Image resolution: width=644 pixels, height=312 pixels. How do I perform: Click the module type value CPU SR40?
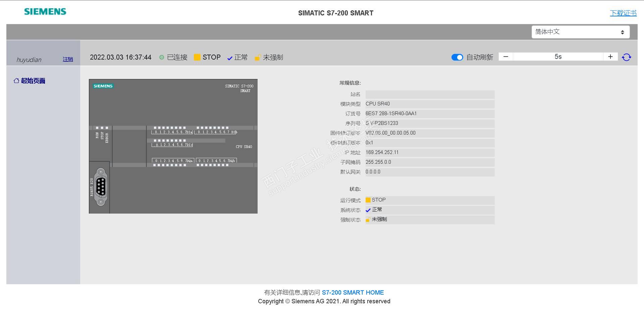tap(378, 104)
